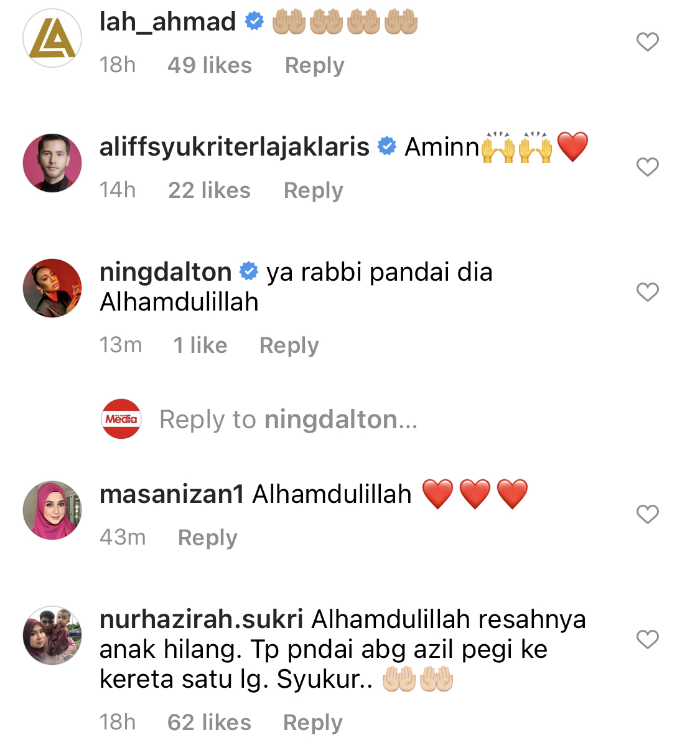
Task: Reply to aliffsyukriterlajaklaris's comment
Action: [x=313, y=190]
